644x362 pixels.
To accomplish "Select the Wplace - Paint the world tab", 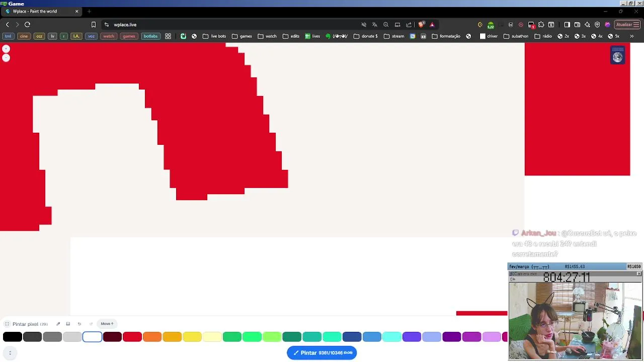I will coord(41,11).
